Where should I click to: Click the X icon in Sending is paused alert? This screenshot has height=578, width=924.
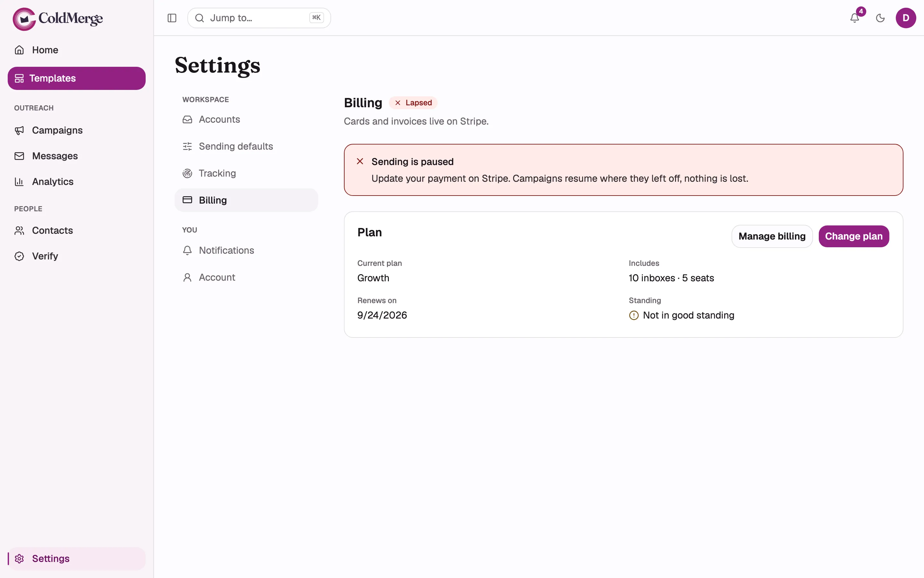(x=360, y=162)
